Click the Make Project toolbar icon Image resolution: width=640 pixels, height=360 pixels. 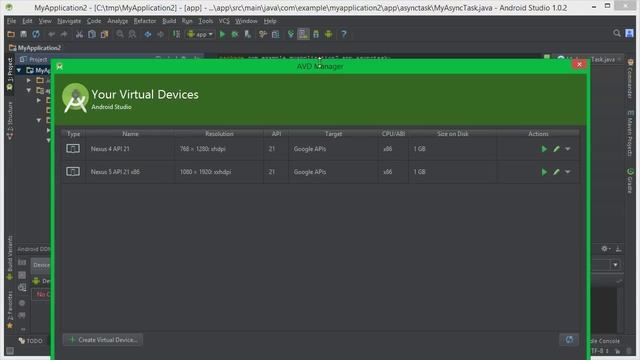176,34
